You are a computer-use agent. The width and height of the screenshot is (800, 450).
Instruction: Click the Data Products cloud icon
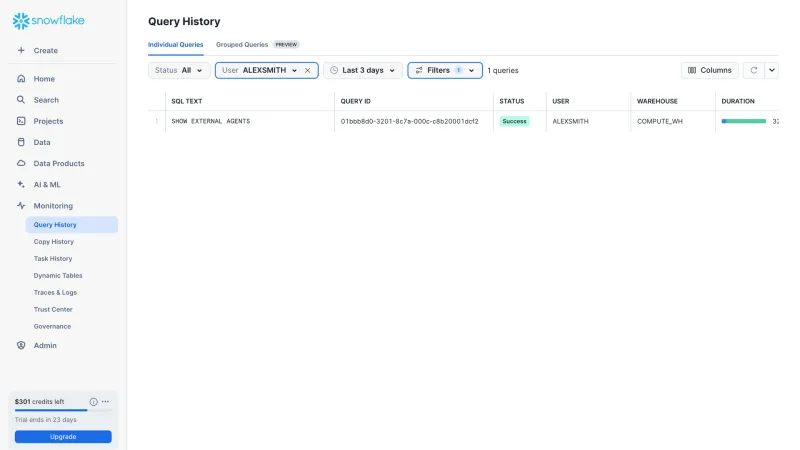point(21,163)
